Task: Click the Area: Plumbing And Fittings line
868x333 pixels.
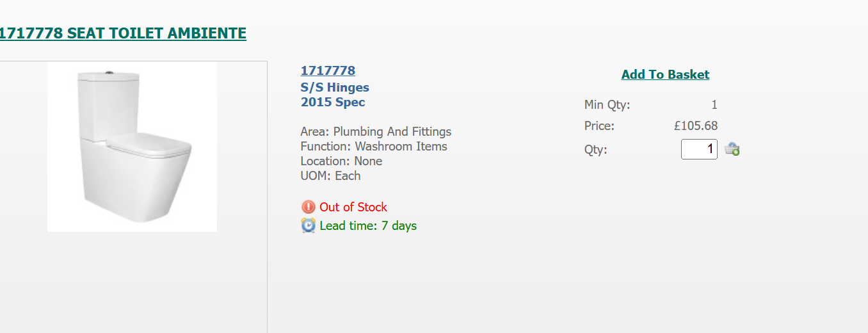Action: [x=376, y=131]
